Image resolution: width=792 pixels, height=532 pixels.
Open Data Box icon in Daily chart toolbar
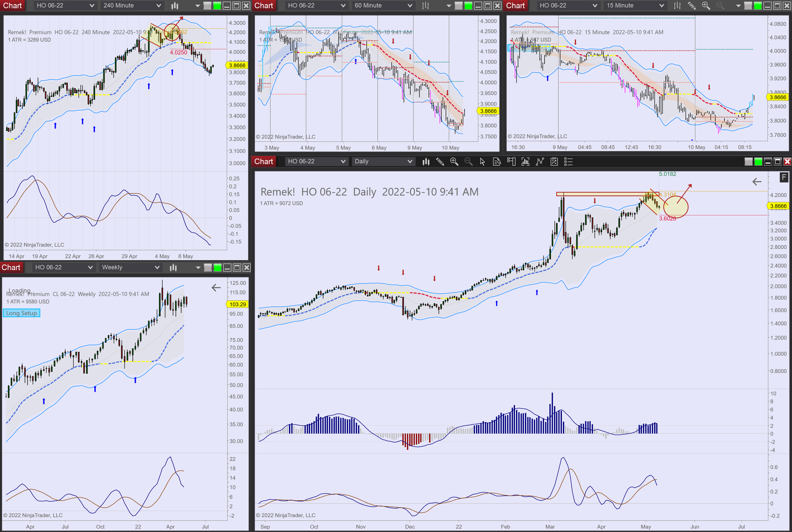pyautogui.click(x=497, y=161)
